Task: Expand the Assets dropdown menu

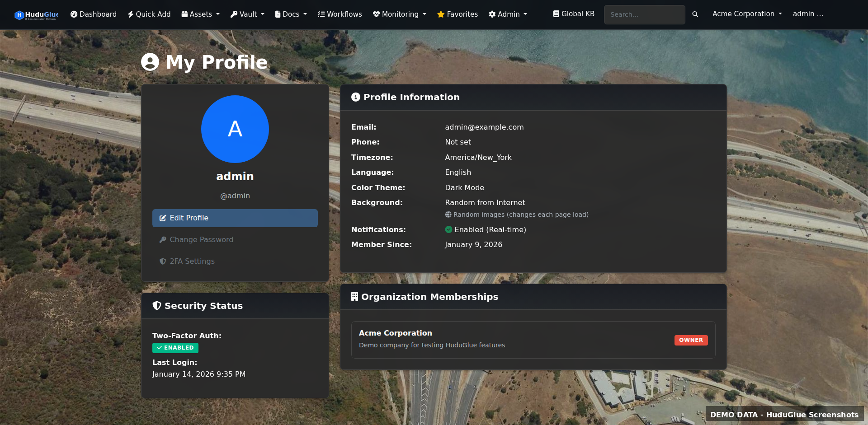Action: pyautogui.click(x=201, y=14)
